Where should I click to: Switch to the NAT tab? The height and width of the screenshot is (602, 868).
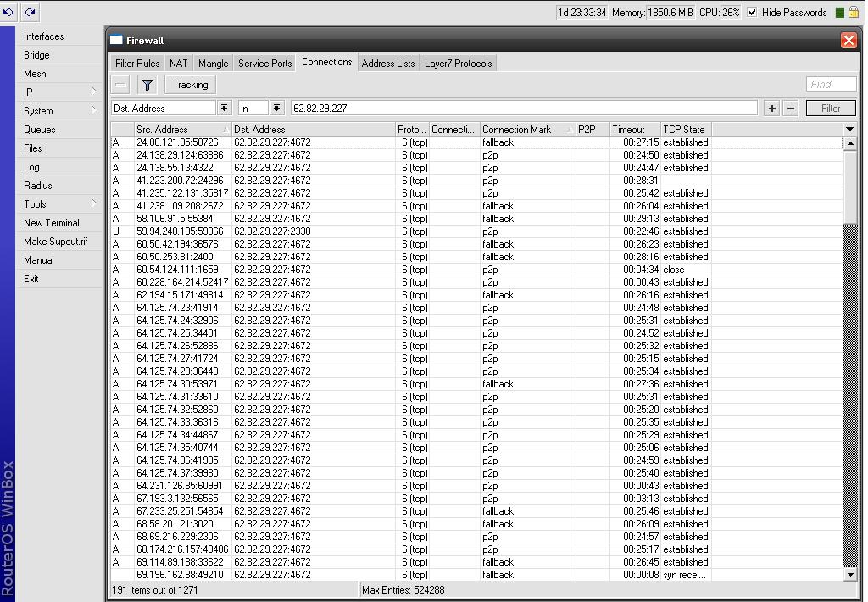178,63
